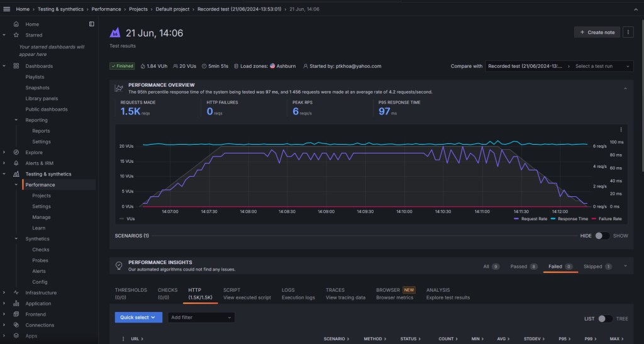Click the Starred star icon in sidebar
The width and height of the screenshot is (644, 344).
(x=16, y=35)
